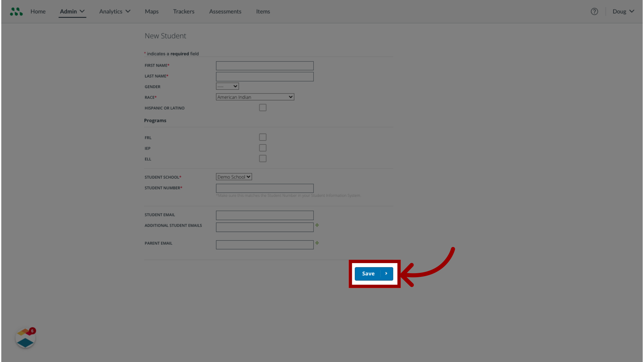
Task: Click the Last Name input field
Action: pyautogui.click(x=265, y=76)
